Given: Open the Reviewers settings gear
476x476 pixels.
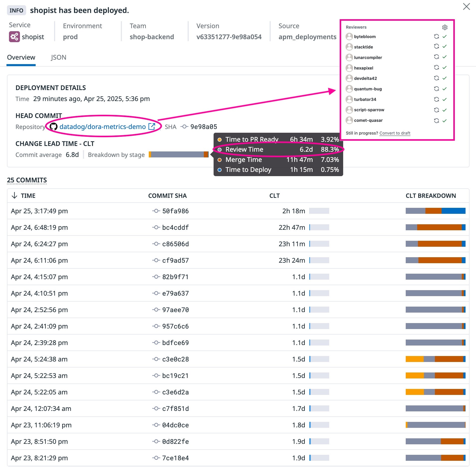Looking at the screenshot, I should (445, 27).
